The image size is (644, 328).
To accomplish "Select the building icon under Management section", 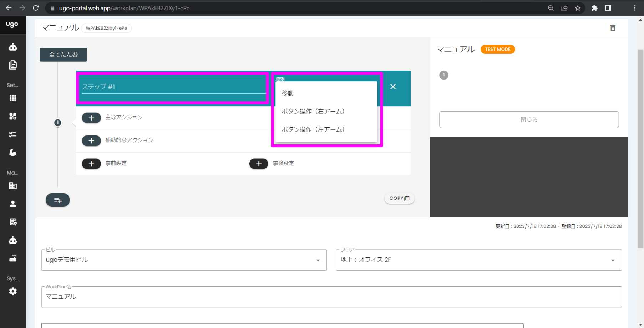I will pyautogui.click(x=13, y=185).
